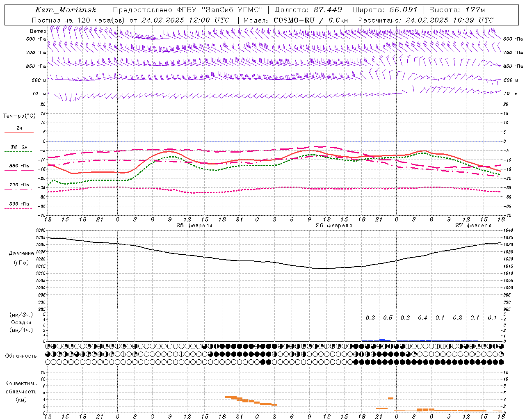Image resolution: width=525 pixels, height=420 pixels.
Task: Click the elevation text 'Высота: 177м'
Action: point(457,10)
